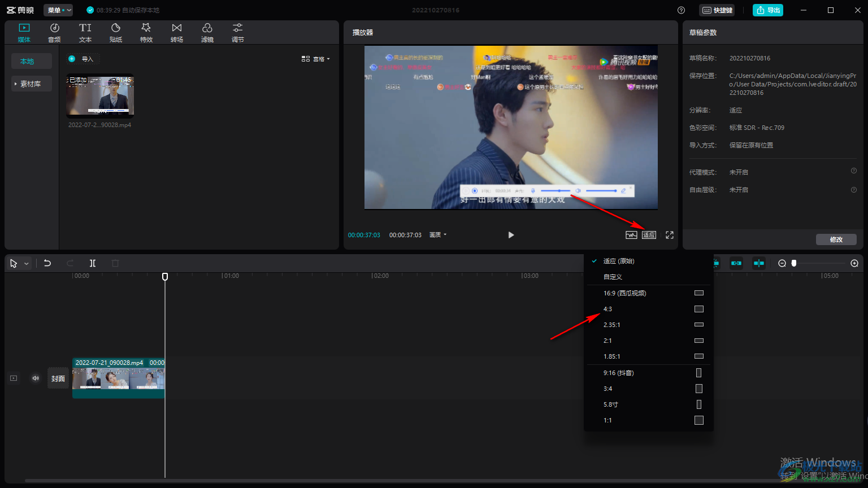Open the 快捷键 shortcuts button
This screenshot has height=488, width=868.
pyautogui.click(x=717, y=10)
